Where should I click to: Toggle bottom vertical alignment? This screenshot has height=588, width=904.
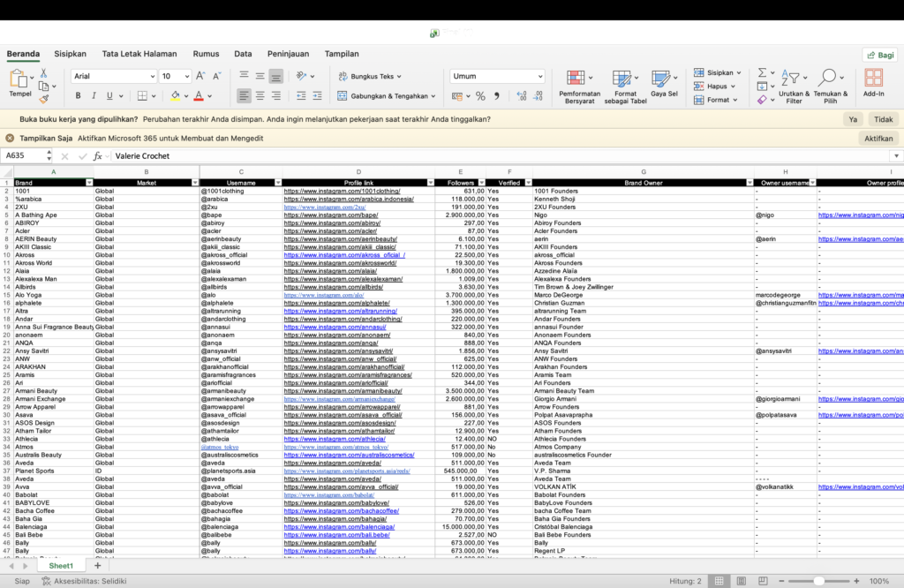[276, 76]
